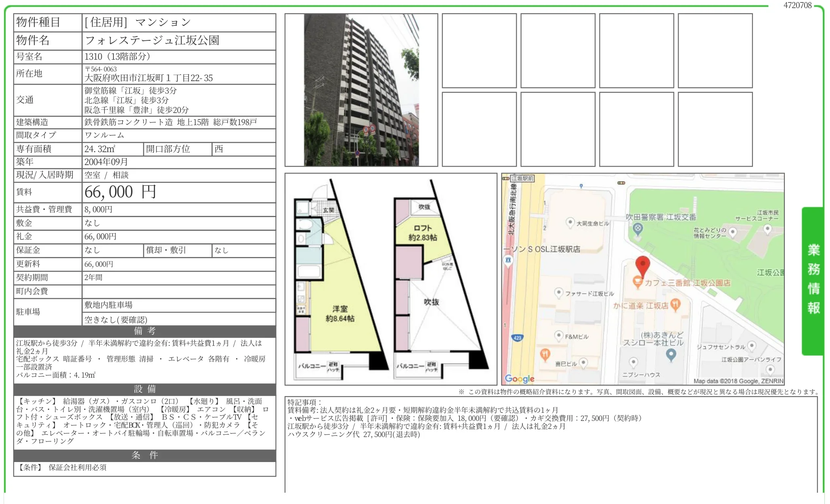This screenshot has height=504, width=830.
Task: Select the 江坂市民サービスコーナー pin
Action: coord(768,228)
